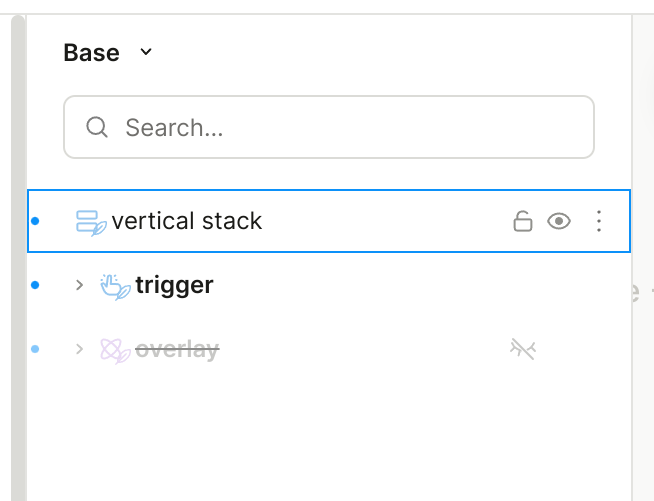Viewport: 654px width, 501px height.
Task: Click the blue dot beside vertical stack
Action: tap(35, 221)
